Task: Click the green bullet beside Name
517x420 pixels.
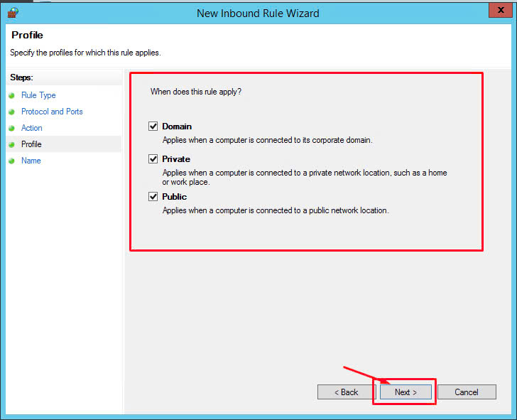Action: coord(12,161)
